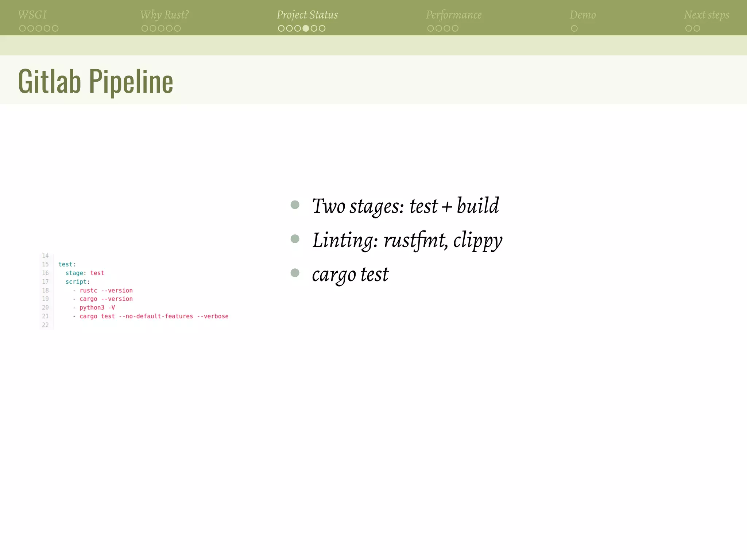The height and width of the screenshot is (560, 747).
Task: Select second slide dot under Next steps
Action: point(697,28)
